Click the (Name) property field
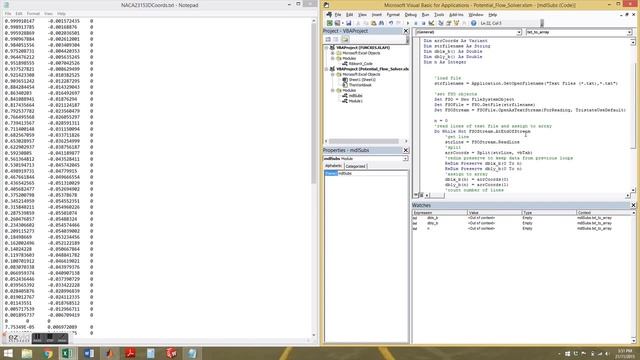640x360 pixels. pos(366,173)
